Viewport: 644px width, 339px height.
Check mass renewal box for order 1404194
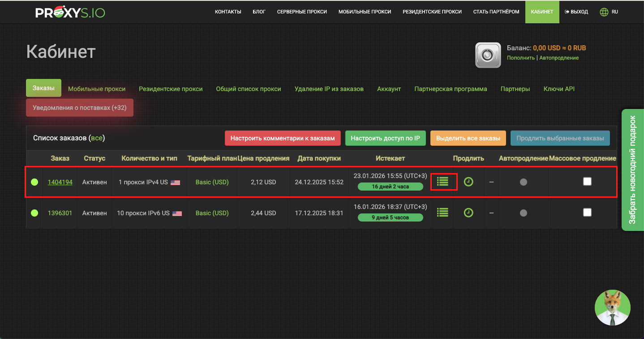(587, 181)
